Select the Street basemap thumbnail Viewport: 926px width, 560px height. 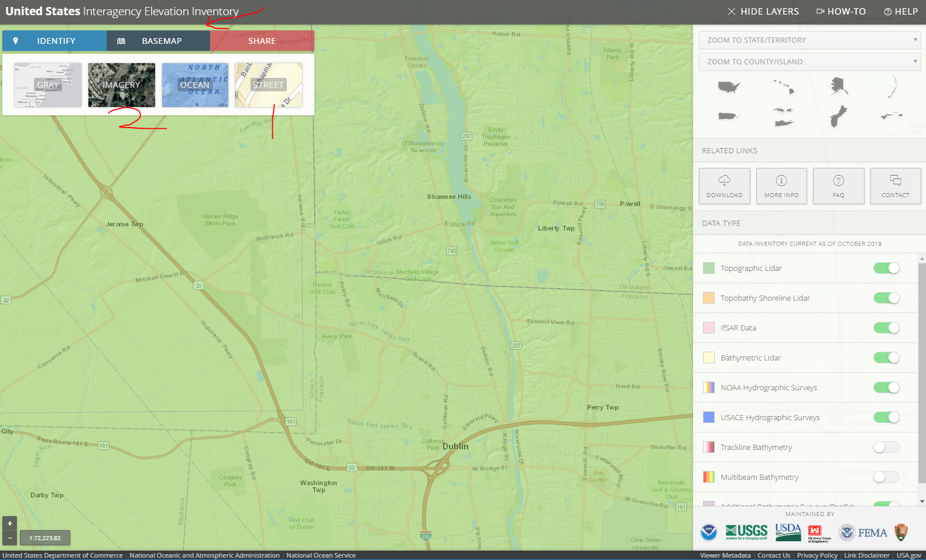[269, 85]
